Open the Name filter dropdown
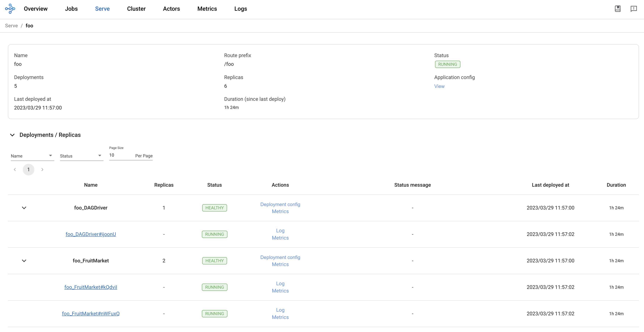This screenshot has width=644, height=332. 32,156
